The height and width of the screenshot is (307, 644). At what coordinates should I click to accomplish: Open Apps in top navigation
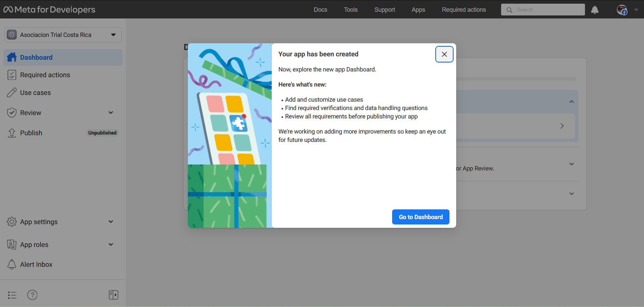[418, 10]
